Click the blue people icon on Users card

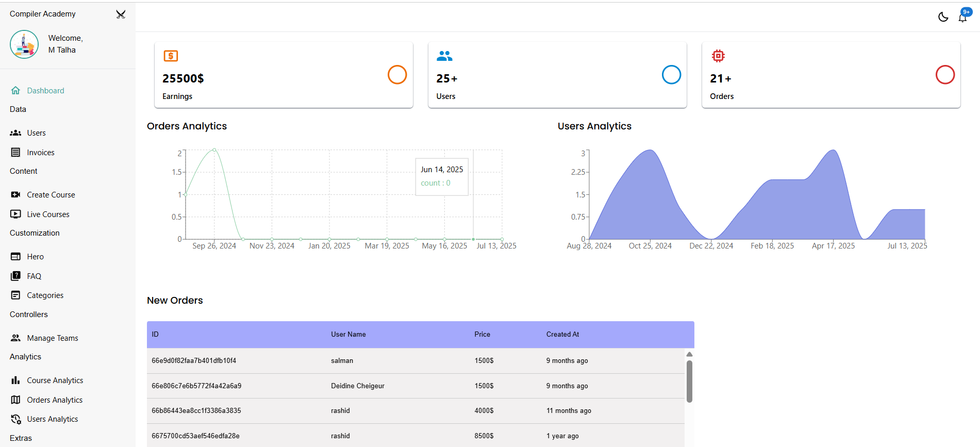[444, 56]
